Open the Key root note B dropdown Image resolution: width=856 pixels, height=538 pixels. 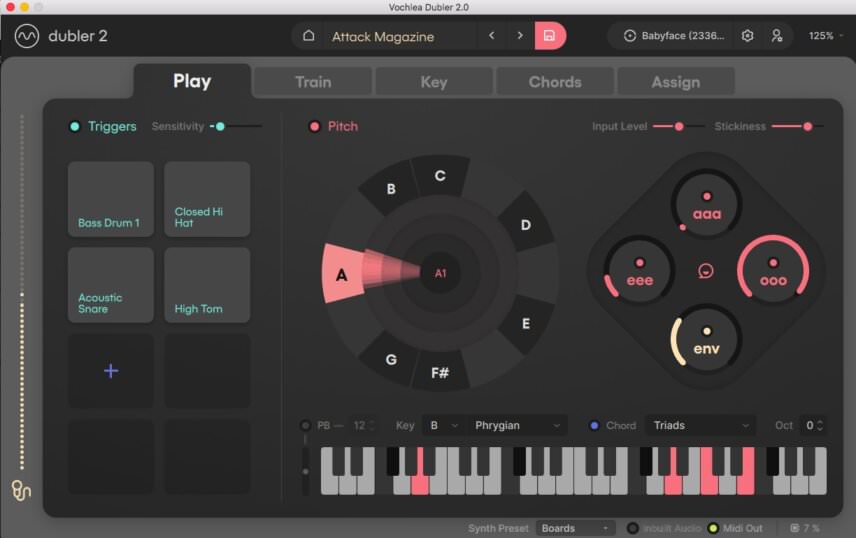point(443,425)
